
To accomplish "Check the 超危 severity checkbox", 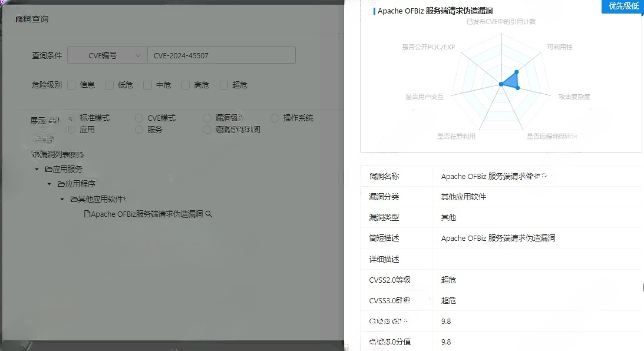I will (x=224, y=85).
